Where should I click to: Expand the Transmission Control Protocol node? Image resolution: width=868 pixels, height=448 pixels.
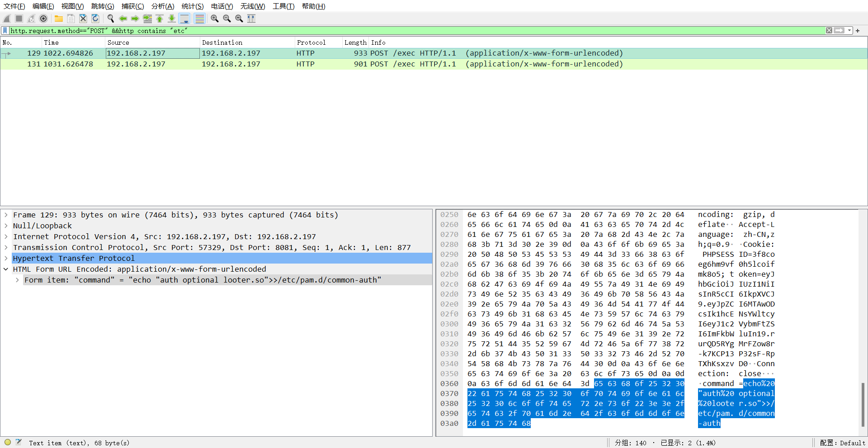[x=6, y=247]
